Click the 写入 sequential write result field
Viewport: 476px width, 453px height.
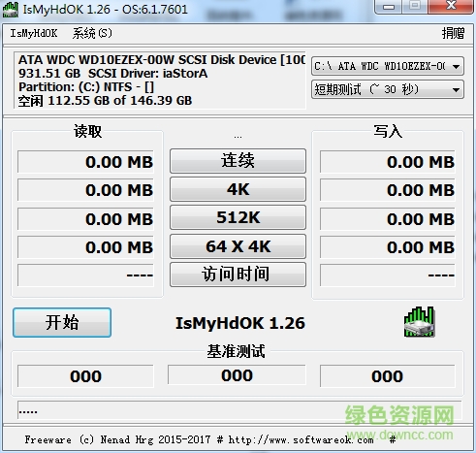388,162
